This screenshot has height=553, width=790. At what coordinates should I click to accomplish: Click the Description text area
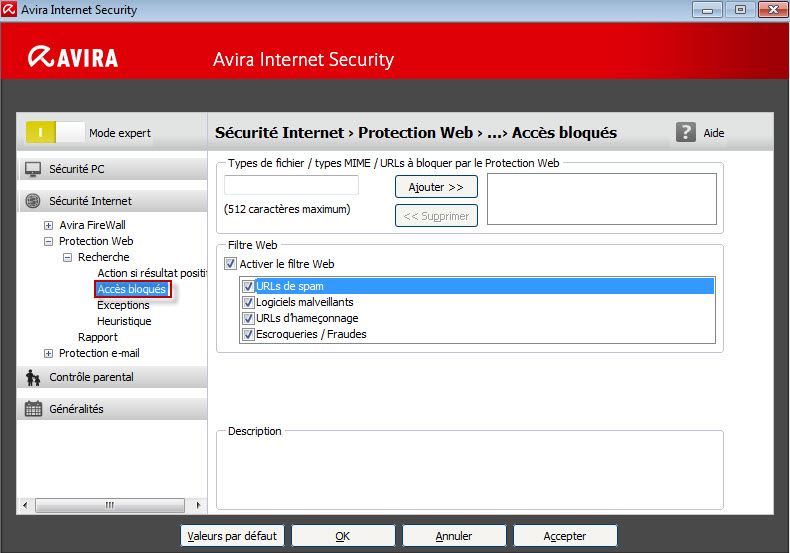[470, 472]
